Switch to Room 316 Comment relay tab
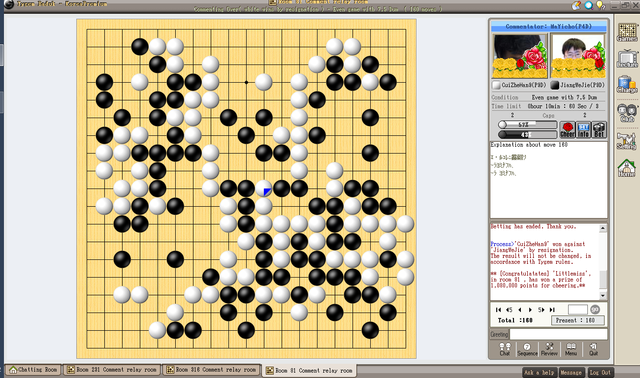This screenshot has height=378, width=640. coord(212,369)
